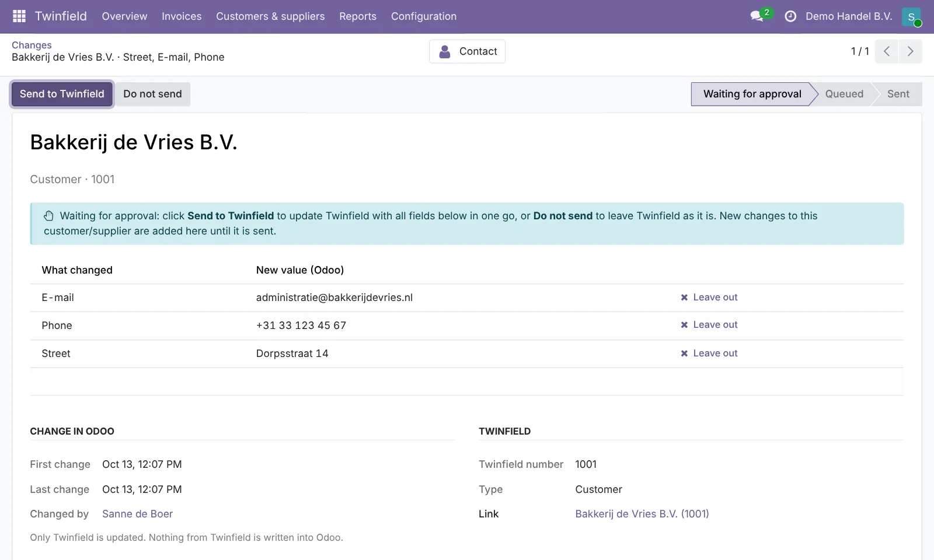Click Send to Twinfield button
This screenshot has height=560, width=934.
[62, 94]
